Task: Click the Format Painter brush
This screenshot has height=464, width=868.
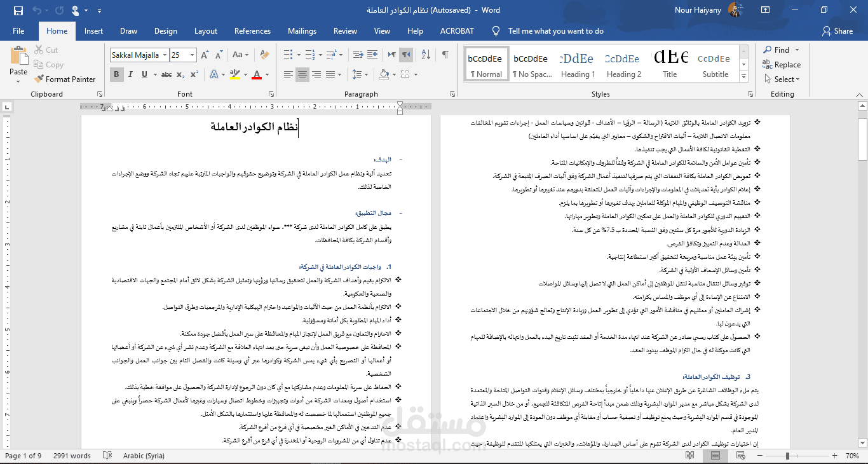Action: pyautogui.click(x=64, y=79)
